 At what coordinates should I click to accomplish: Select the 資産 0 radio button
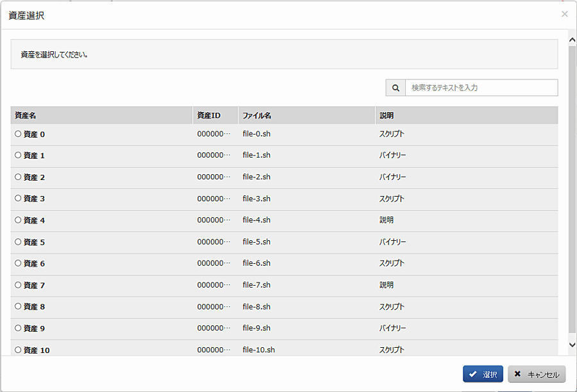pyautogui.click(x=18, y=134)
